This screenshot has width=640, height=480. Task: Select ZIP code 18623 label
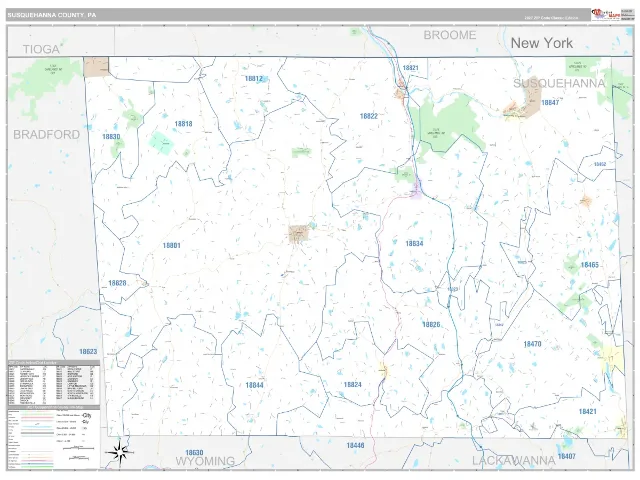coord(88,351)
